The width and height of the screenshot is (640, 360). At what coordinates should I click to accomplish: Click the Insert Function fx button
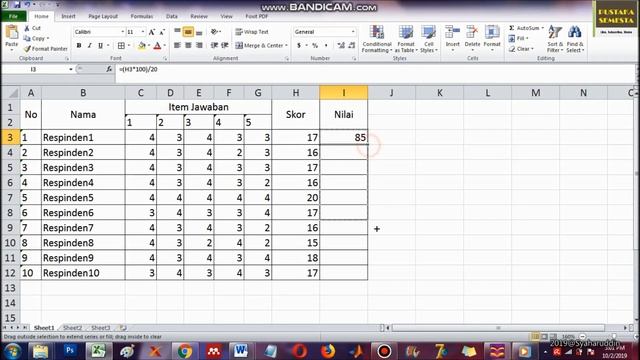point(109,69)
